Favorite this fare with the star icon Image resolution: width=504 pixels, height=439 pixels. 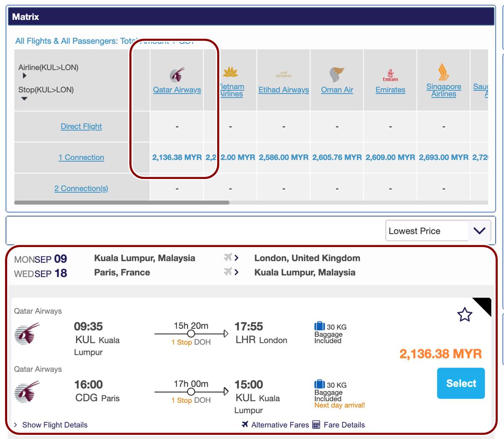click(x=465, y=314)
